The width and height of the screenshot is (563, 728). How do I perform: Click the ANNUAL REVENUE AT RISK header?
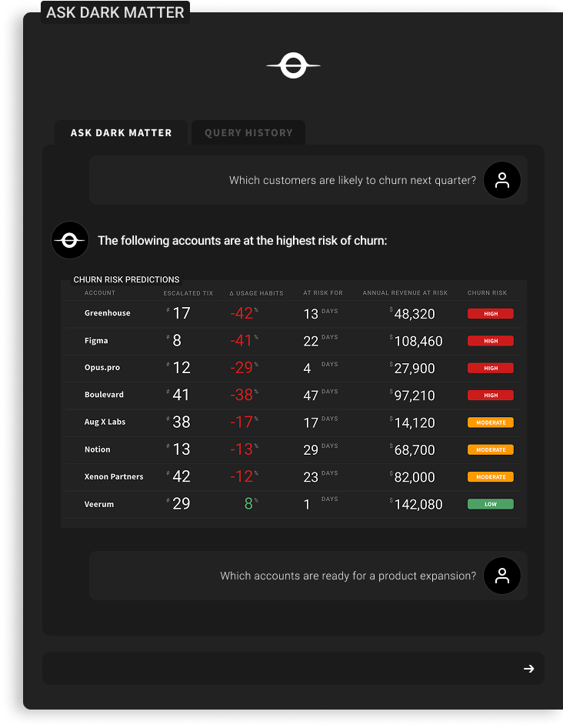tap(405, 293)
